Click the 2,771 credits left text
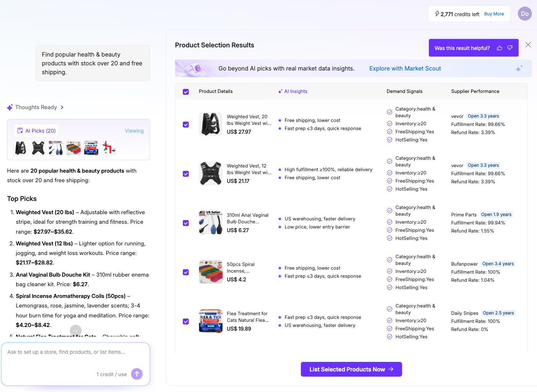The height and width of the screenshot is (392, 537). pos(460,14)
